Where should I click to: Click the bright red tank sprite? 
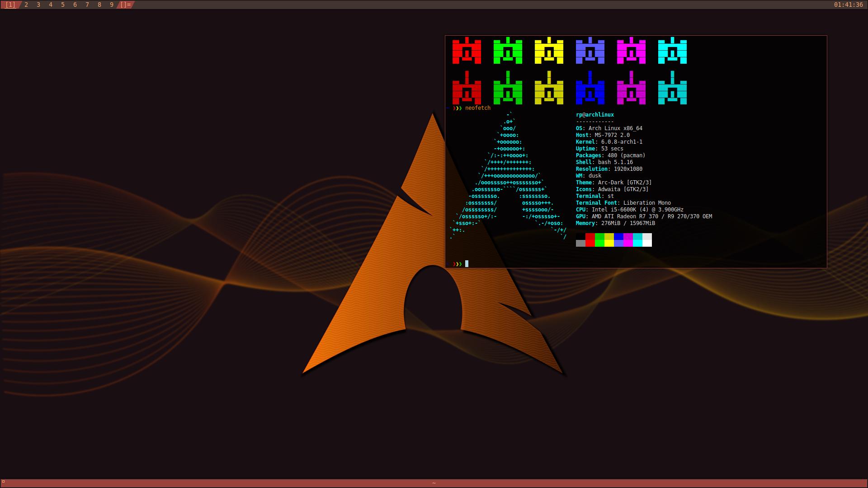[467, 50]
